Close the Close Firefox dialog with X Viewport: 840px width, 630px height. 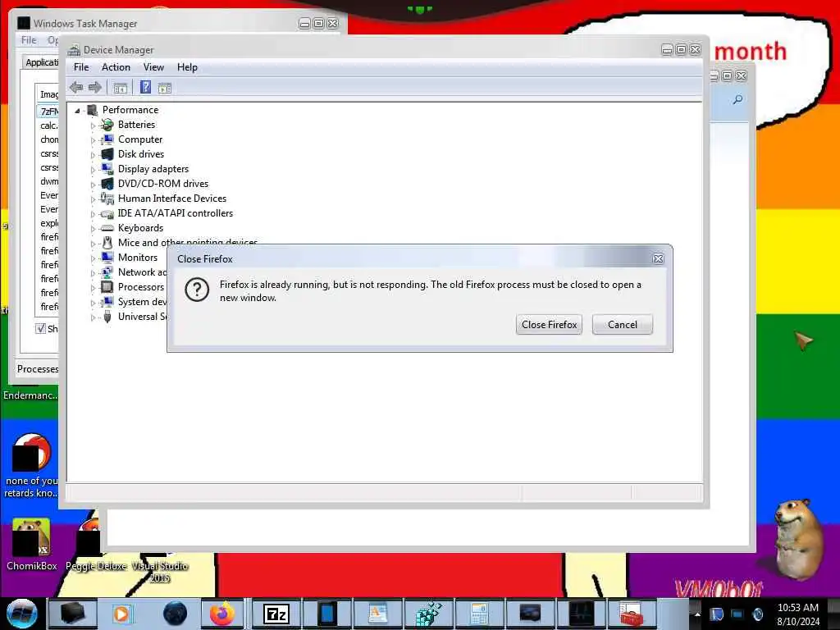click(658, 258)
